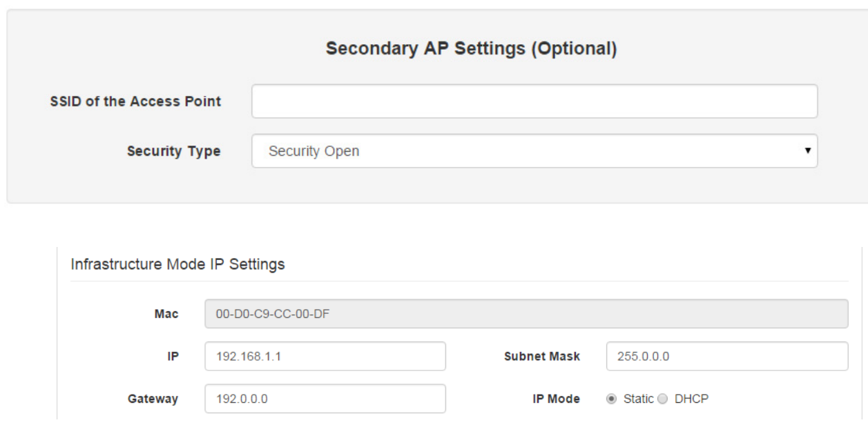
Task: Click the "IP Mode" label
Action: [556, 399]
